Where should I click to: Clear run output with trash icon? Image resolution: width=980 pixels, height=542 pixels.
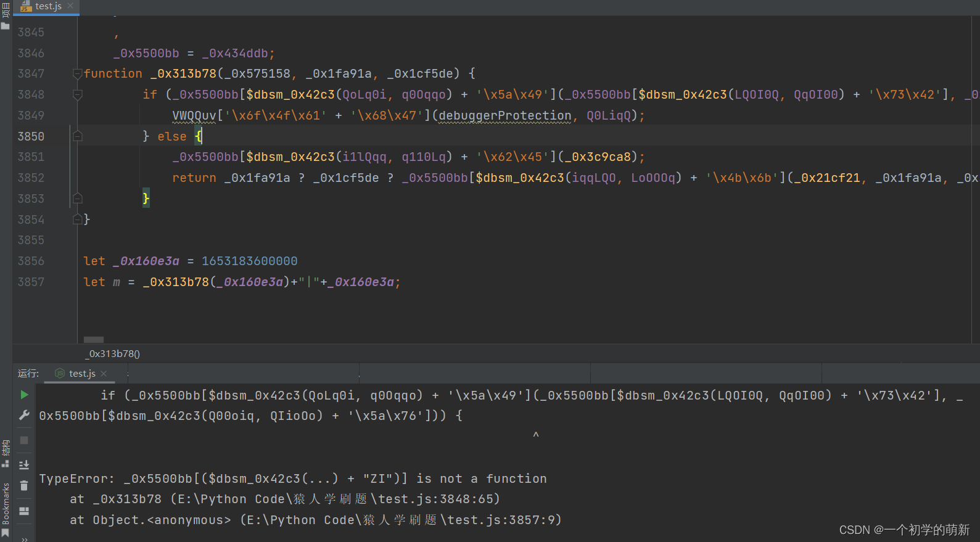pos(24,486)
